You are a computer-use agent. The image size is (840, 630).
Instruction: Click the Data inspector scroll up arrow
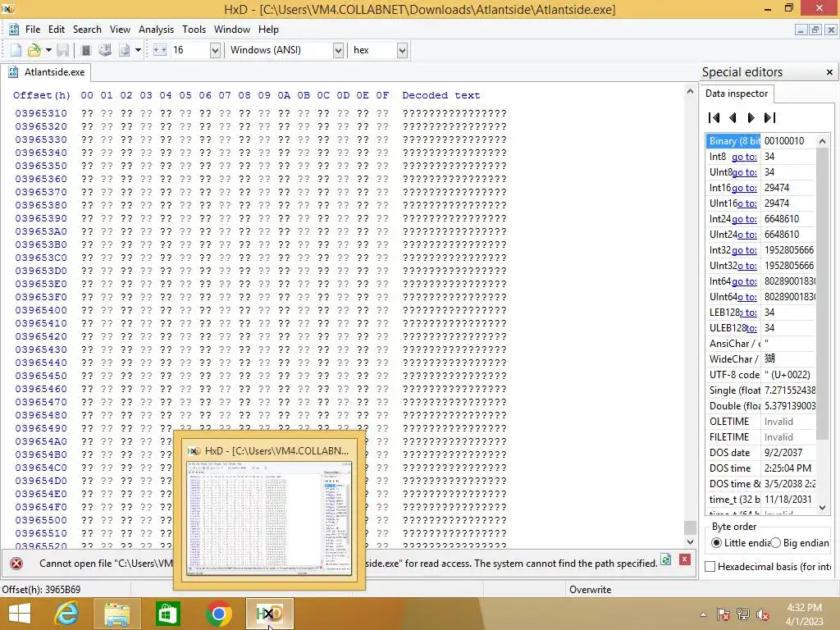[x=822, y=141]
